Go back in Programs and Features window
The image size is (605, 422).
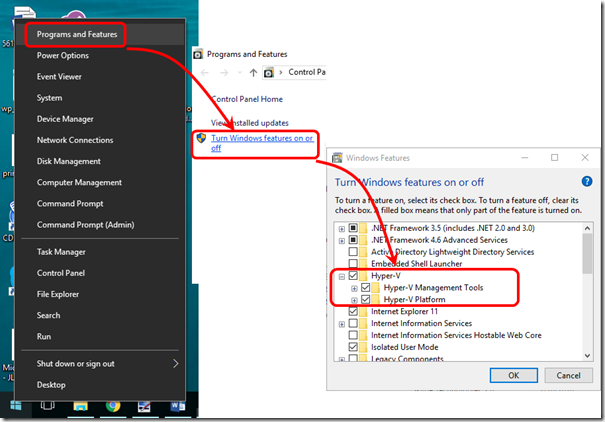[x=205, y=73]
